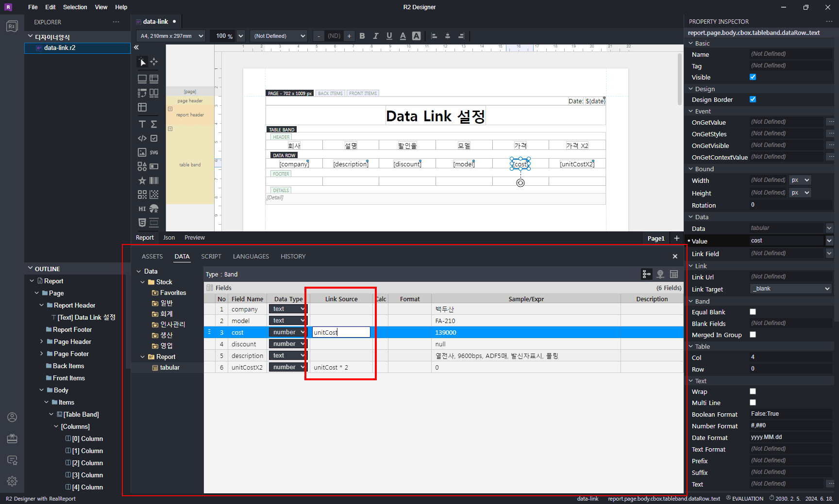Close the bottom data panel
The height and width of the screenshot is (504, 839).
[675, 256]
